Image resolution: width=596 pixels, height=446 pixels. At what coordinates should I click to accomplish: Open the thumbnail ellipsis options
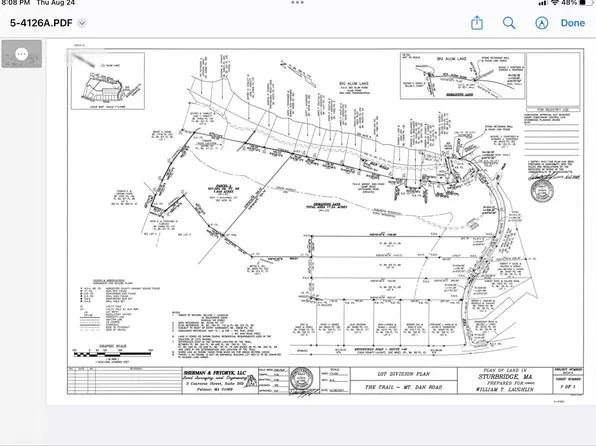click(x=22, y=54)
